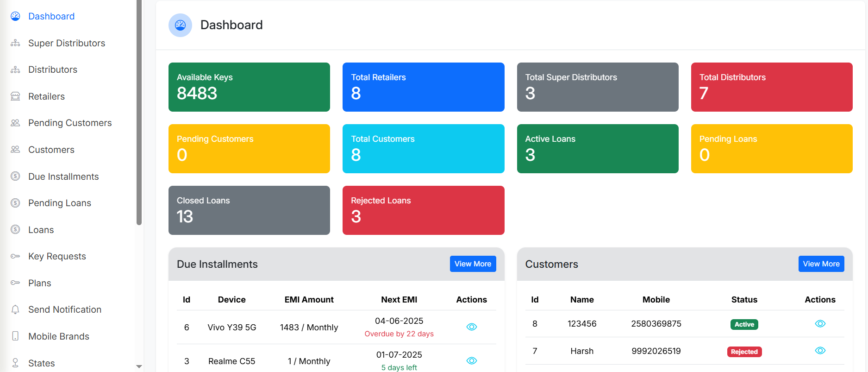The image size is (868, 372).
Task: Open the Total Customers card
Action: 424,149
